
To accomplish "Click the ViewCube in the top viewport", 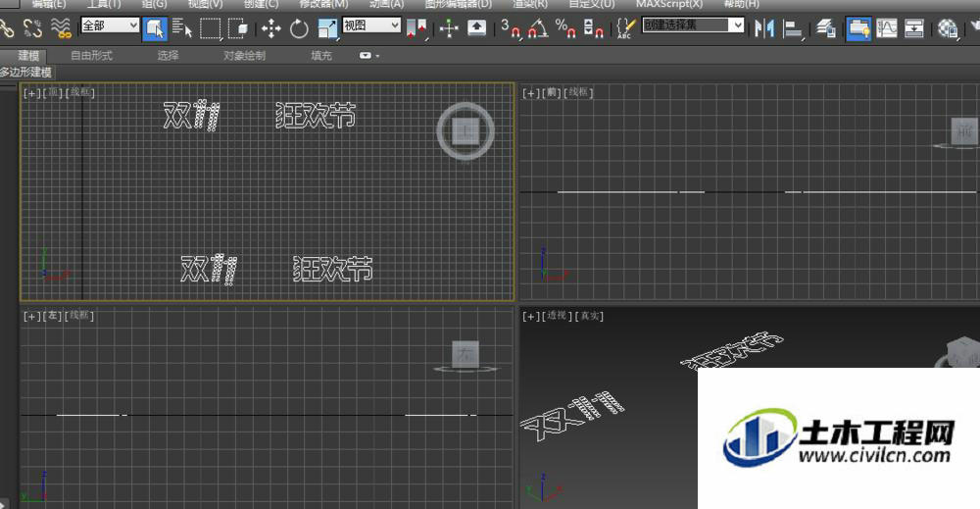I will click(465, 131).
